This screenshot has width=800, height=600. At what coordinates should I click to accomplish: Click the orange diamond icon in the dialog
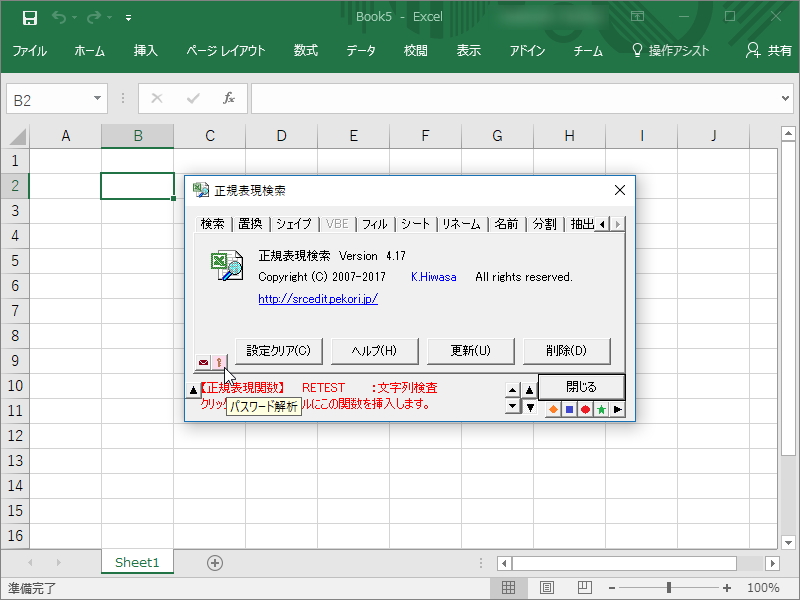pyautogui.click(x=552, y=408)
